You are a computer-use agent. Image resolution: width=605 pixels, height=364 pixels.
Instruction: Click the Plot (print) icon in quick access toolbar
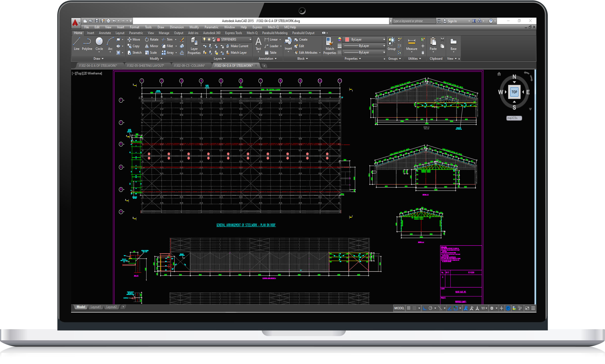(108, 21)
